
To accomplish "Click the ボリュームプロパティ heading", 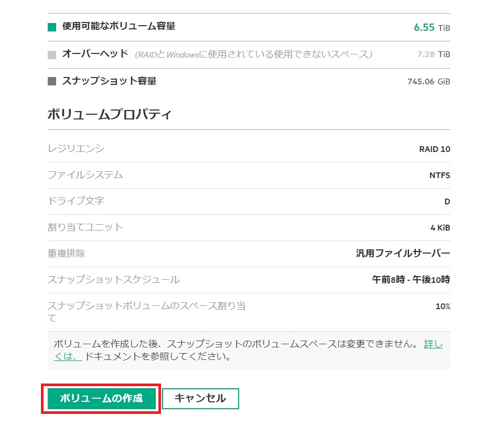I will [x=109, y=115].
